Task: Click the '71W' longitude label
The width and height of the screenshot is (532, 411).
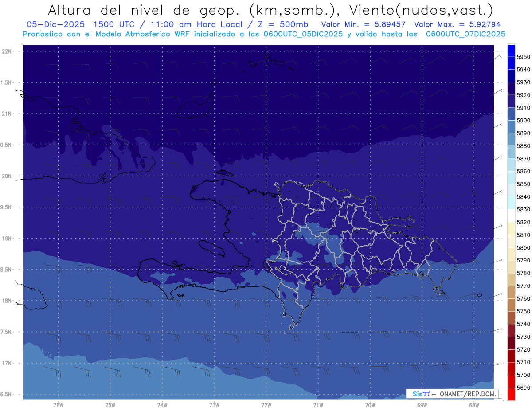Action: click(318, 405)
